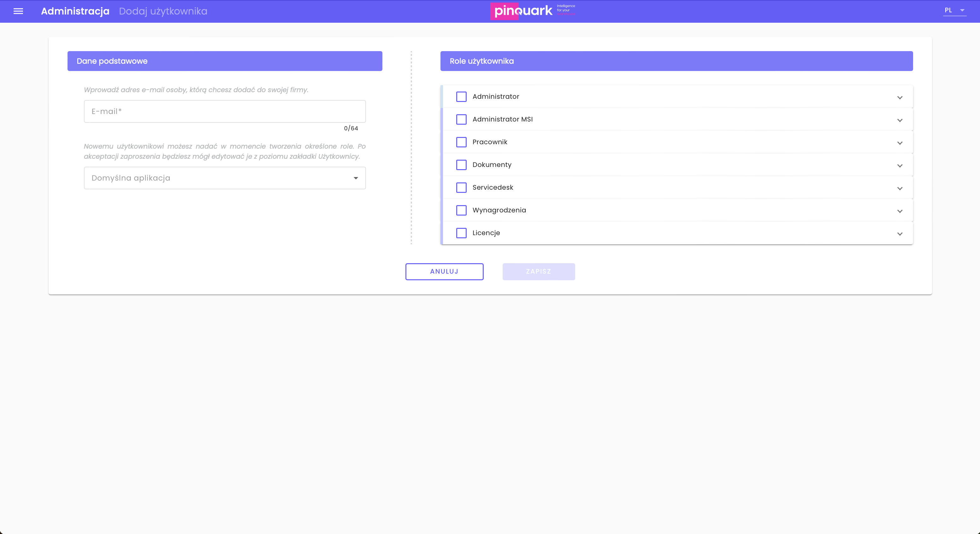Focus the E-mail input field
The height and width of the screenshot is (534, 980).
click(225, 111)
